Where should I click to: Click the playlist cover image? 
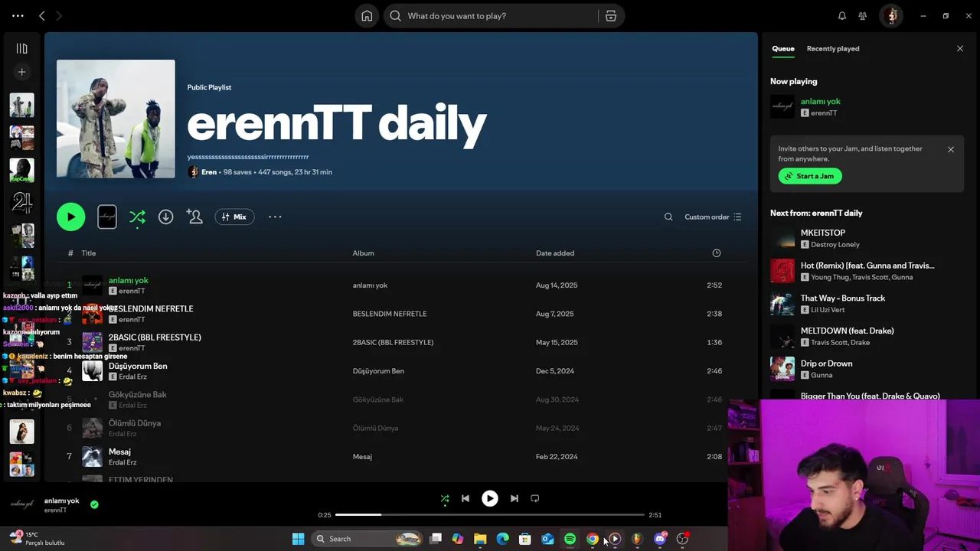click(116, 119)
